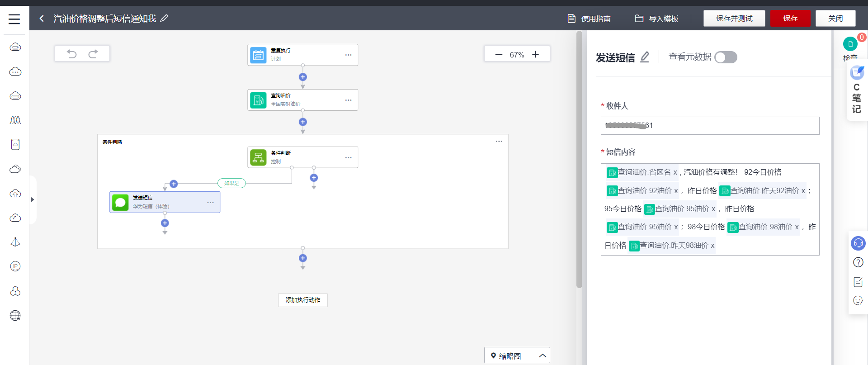Image resolution: width=868 pixels, height=365 pixels.
Task: Open options menu of 发送短信 node
Action: tap(210, 202)
